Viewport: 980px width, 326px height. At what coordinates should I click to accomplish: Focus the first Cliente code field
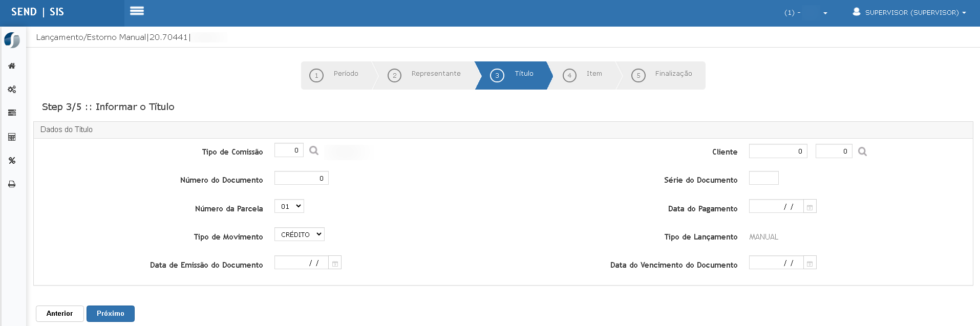[778, 151]
